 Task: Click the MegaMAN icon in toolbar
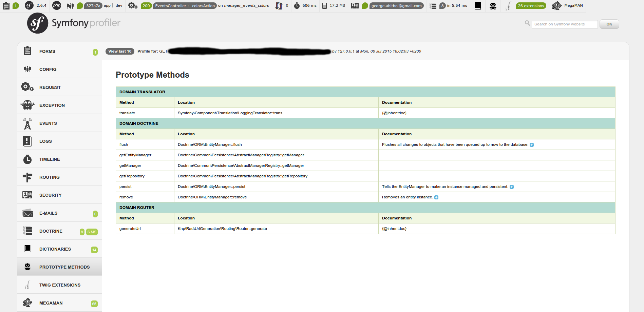coord(556,5)
